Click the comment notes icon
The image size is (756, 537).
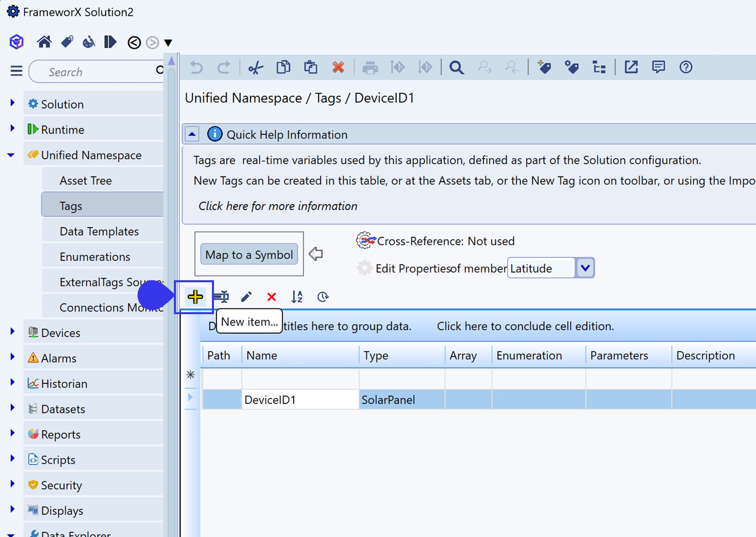pyautogui.click(x=659, y=67)
